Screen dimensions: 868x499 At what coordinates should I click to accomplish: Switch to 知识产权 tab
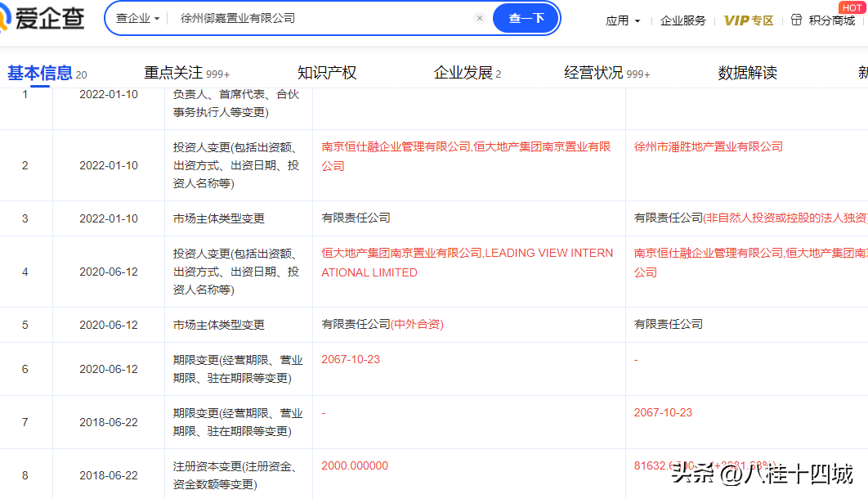327,73
